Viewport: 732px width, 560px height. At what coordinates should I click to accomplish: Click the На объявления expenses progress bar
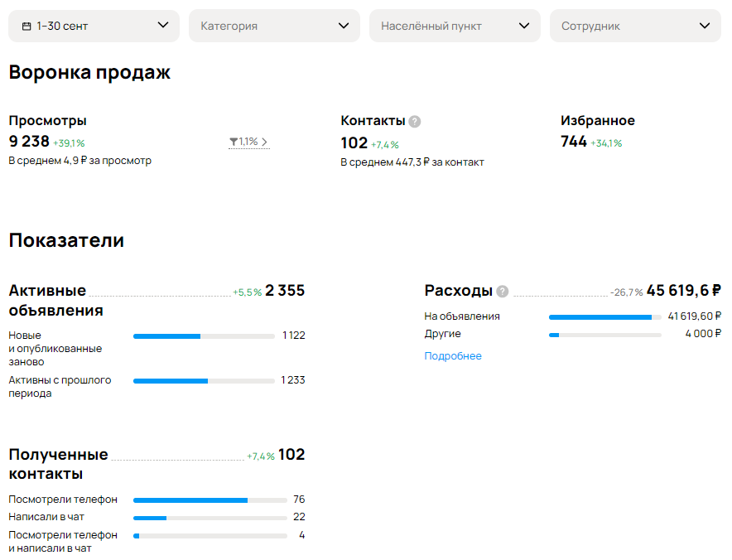tap(605, 317)
